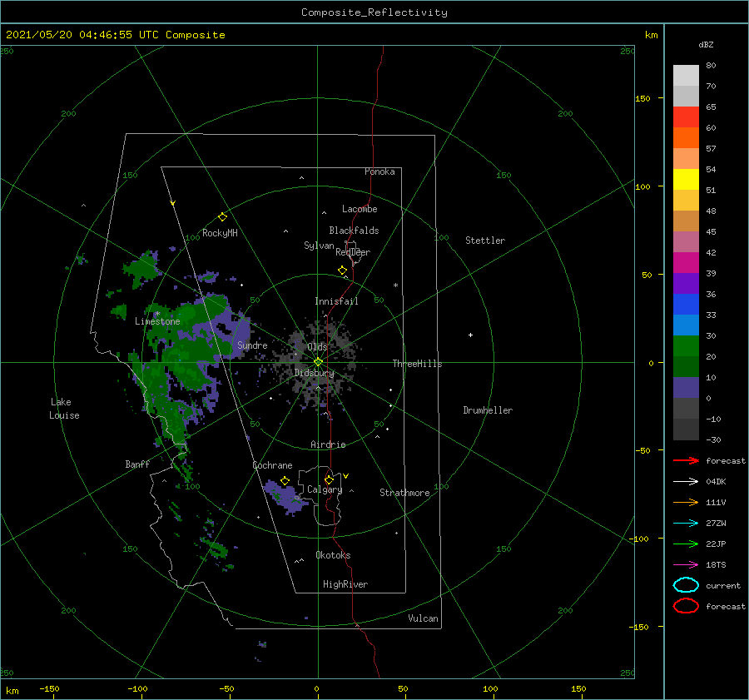Screen dimensions: 749x700
Task: Click the -30 value at scale bottom
Action: click(713, 439)
